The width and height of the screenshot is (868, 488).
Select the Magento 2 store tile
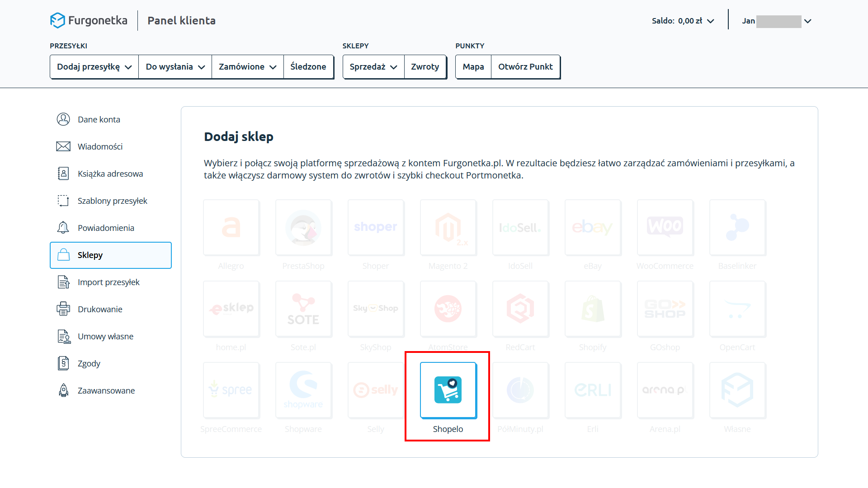pyautogui.click(x=448, y=227)
